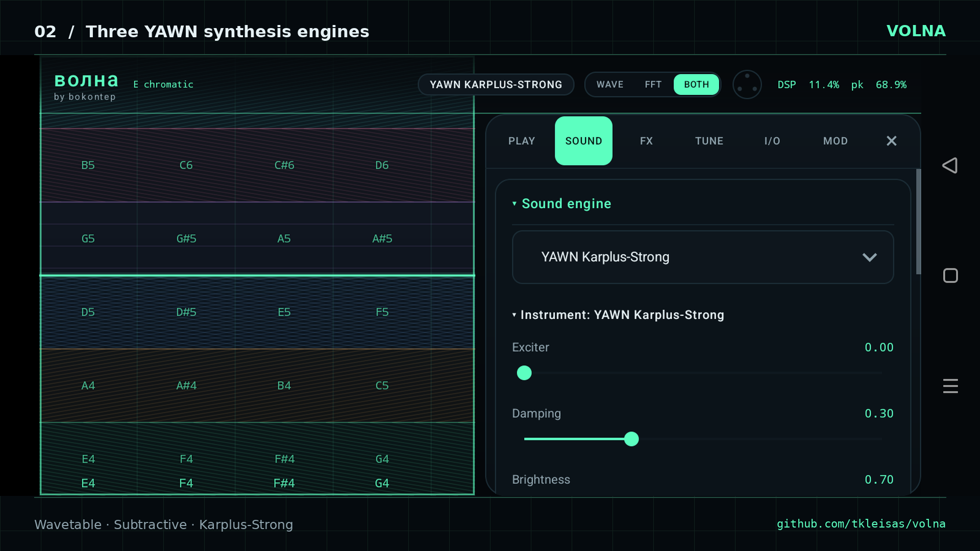
Task: Click the github.com/tkleisas/volna link
Action: click(861, 524)
